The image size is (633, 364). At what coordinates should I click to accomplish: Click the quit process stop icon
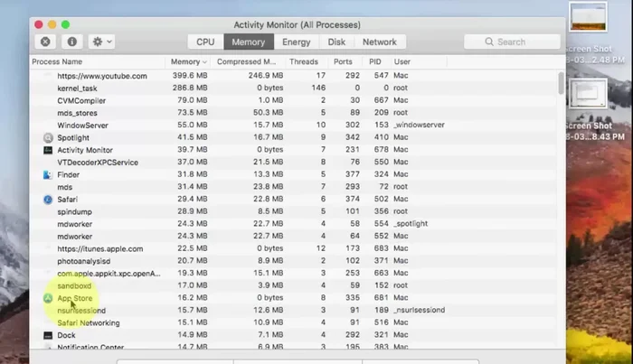tap(45, 42)
